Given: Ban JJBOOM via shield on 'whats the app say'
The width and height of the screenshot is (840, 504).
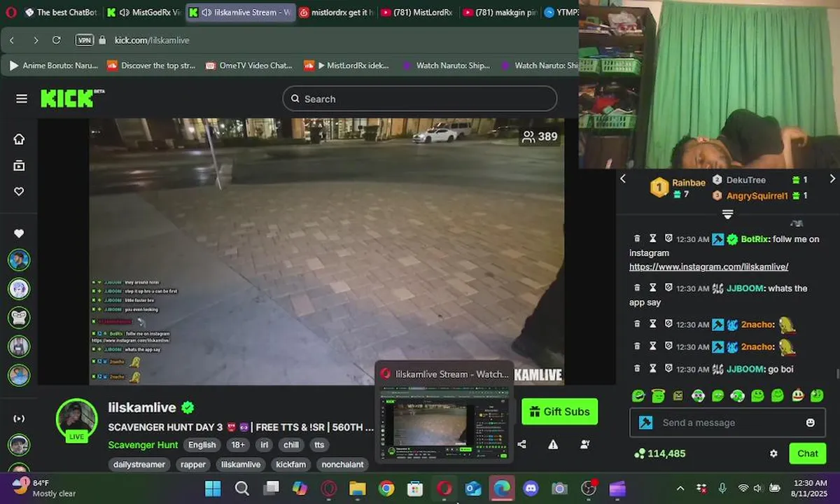Looking at the screenshot, I should pyautogui.click(x=668, y=288).
